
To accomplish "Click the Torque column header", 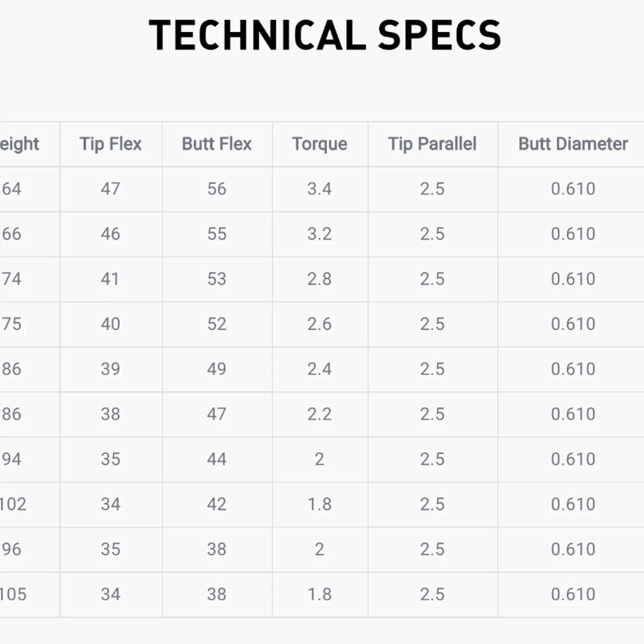I will point(320,144).
